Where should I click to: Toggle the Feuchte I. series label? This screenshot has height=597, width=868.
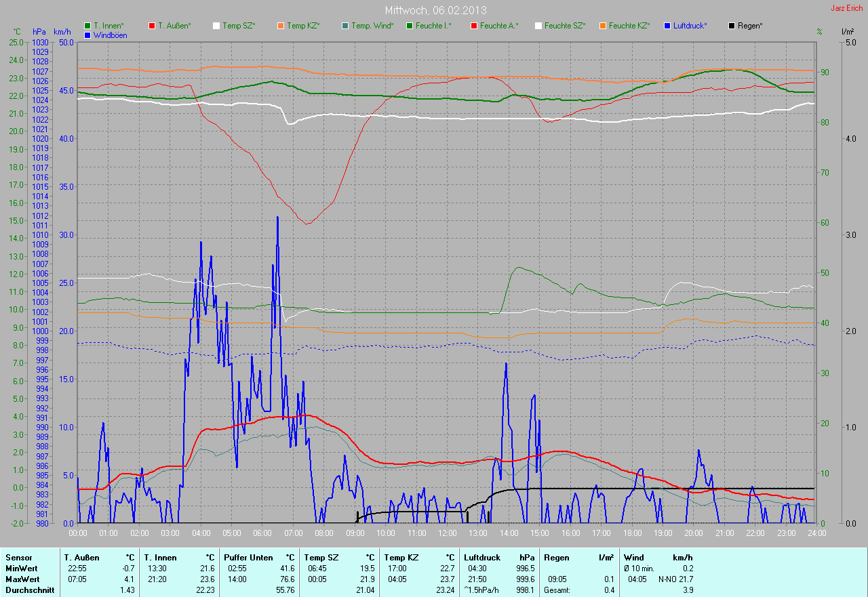coord(433,26)
